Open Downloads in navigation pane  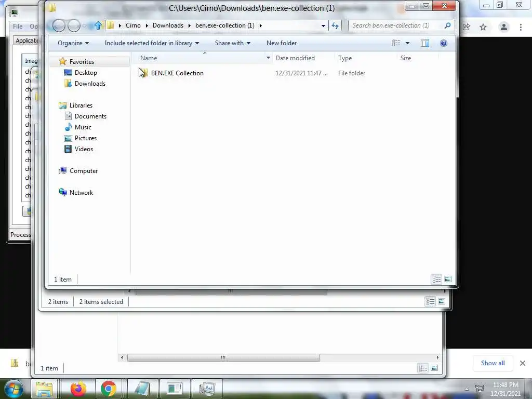90,84
